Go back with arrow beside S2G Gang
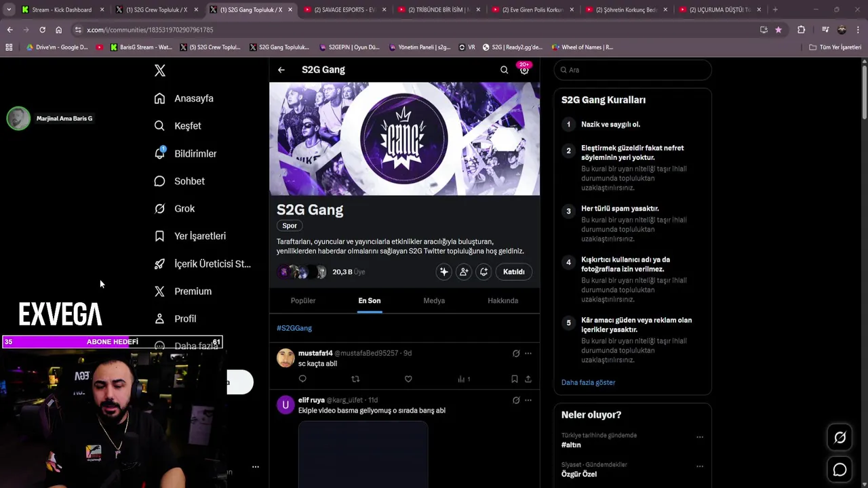The image size is (868, 488). click(281, 70)
